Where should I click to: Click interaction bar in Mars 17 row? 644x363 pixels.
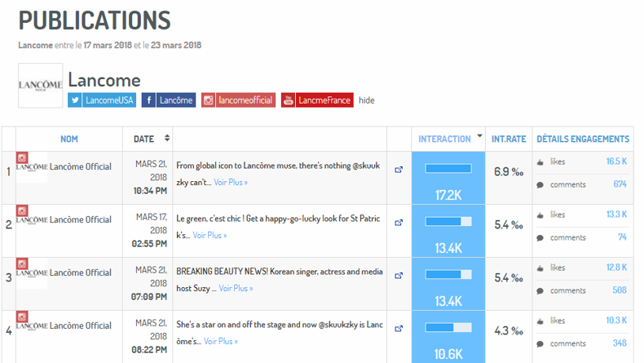[x=448, y=222]
